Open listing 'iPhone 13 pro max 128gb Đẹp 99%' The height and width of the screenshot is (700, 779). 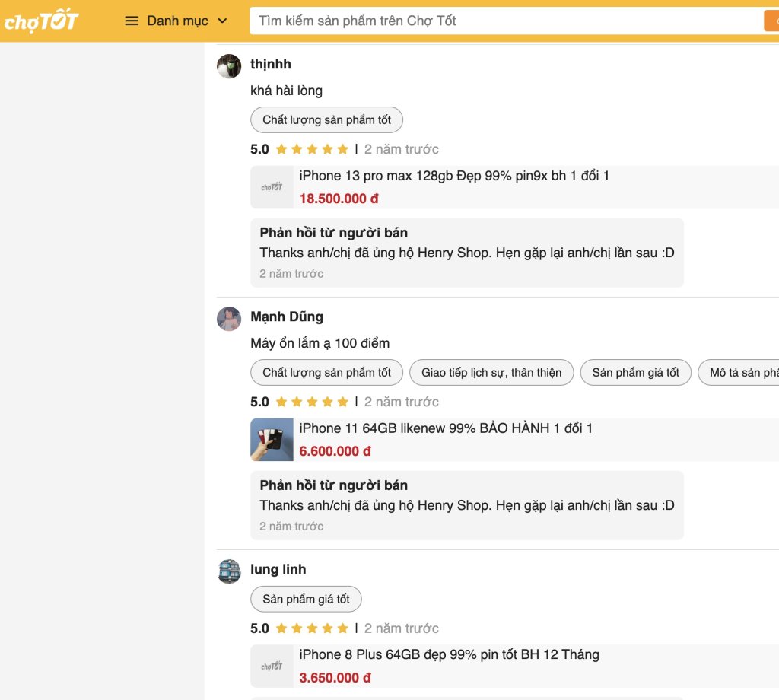pos(454,176)
